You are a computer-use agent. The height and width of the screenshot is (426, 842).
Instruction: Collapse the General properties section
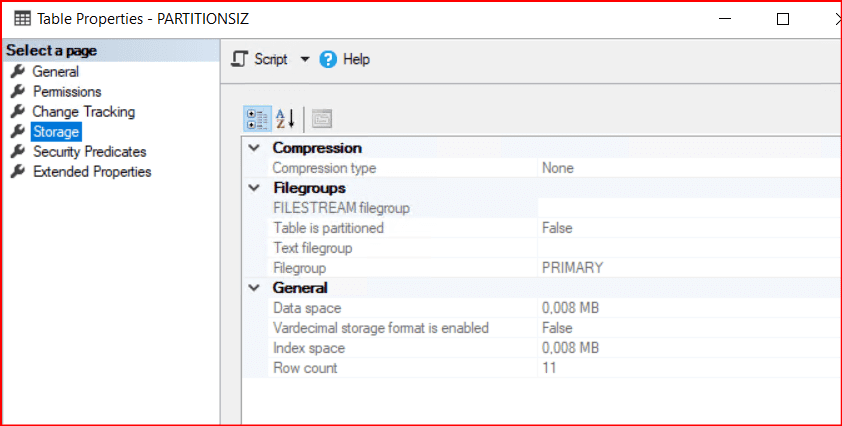253,288
